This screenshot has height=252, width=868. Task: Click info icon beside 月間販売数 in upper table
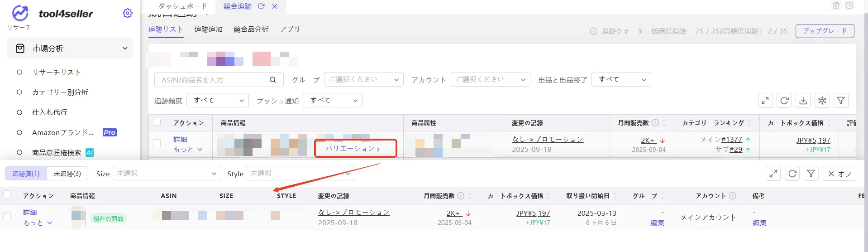655,123
